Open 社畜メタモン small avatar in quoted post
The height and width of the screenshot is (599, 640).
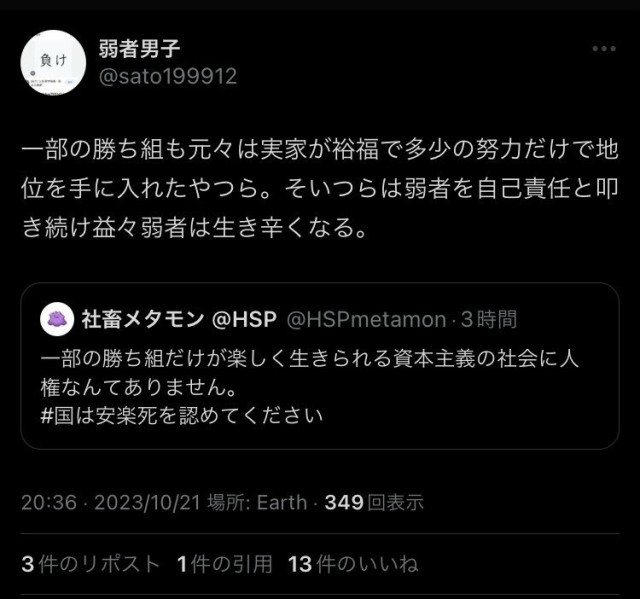pos(57,319)
